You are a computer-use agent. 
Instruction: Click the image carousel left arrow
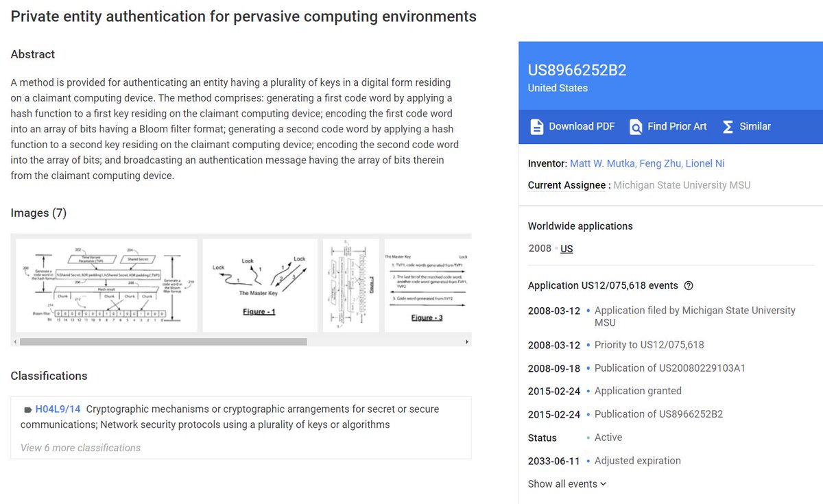coord(15,341)
